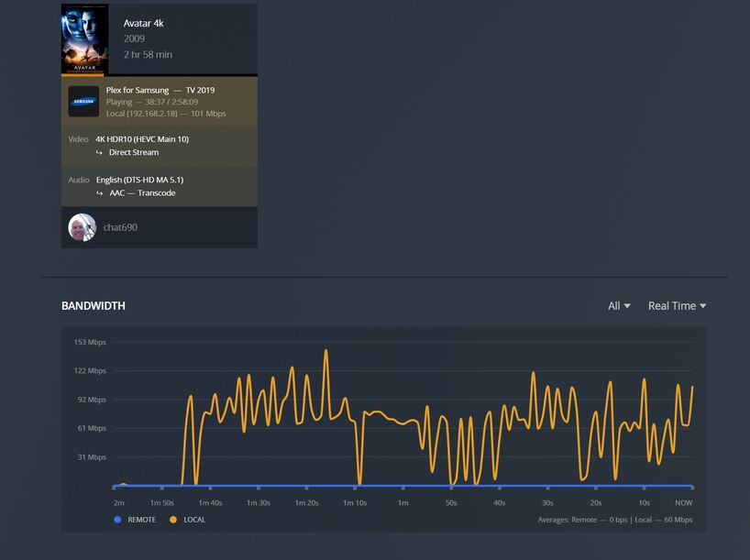Click the NOW marker on bandwidth timeline
750x560 pixels.
point(683,502)
